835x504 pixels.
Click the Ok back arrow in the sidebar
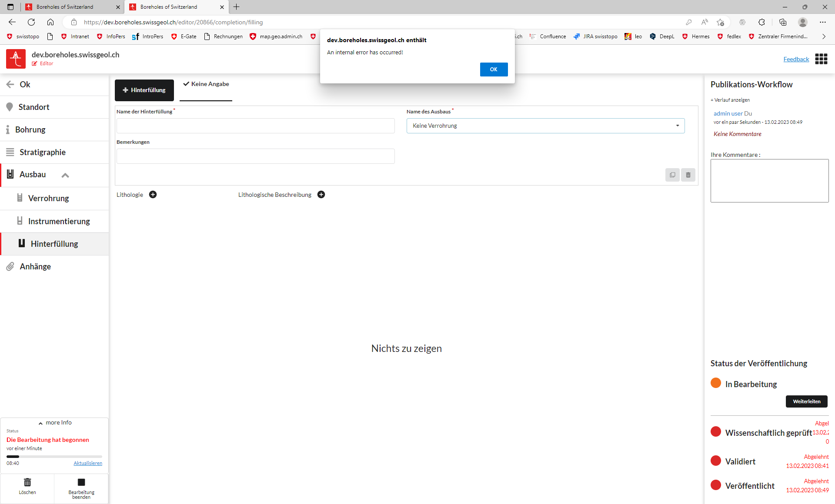click(x=10, y=84)
